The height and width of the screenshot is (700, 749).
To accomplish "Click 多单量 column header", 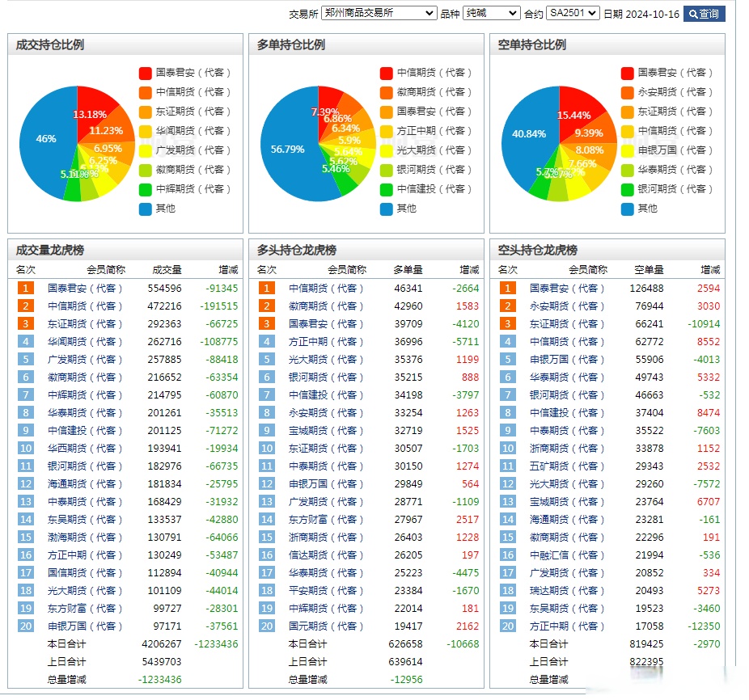I will (x=408, y=270).
